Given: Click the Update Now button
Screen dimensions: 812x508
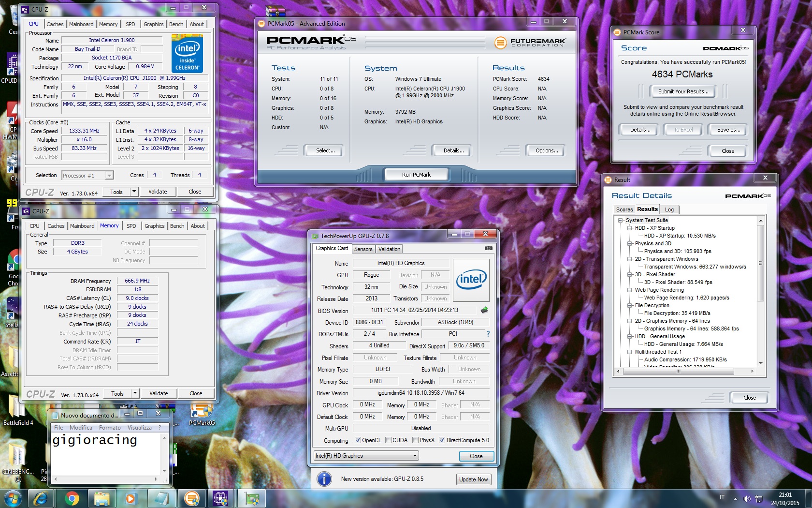Looking at the screenshot, I should tap(473, 479).
